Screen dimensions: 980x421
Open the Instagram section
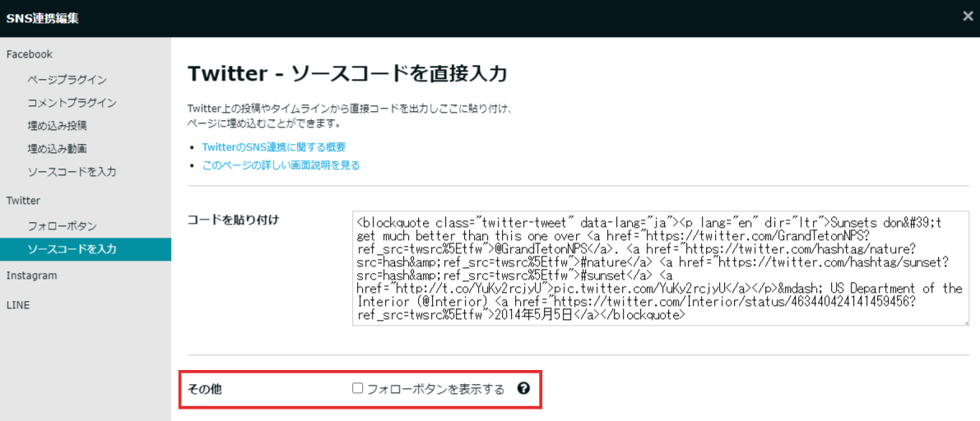[32, 275]
